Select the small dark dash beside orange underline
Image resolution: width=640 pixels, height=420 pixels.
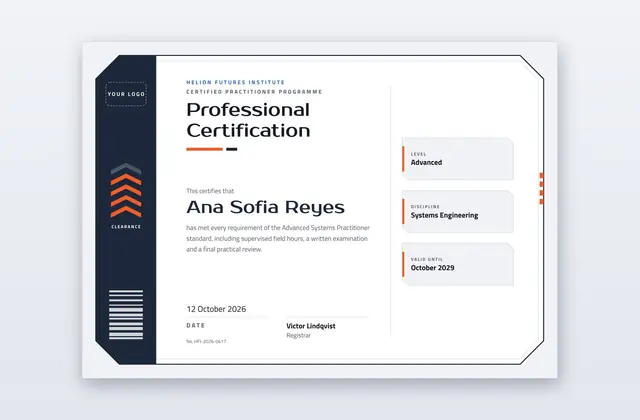click(231, 149)
